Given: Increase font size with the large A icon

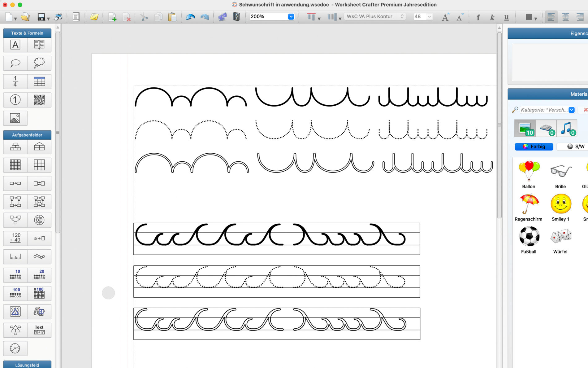Looking at the screenshot, I should [445, 17].
